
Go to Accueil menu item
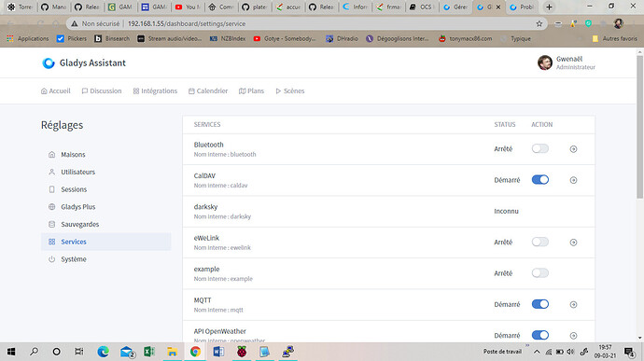pos(56,91)
